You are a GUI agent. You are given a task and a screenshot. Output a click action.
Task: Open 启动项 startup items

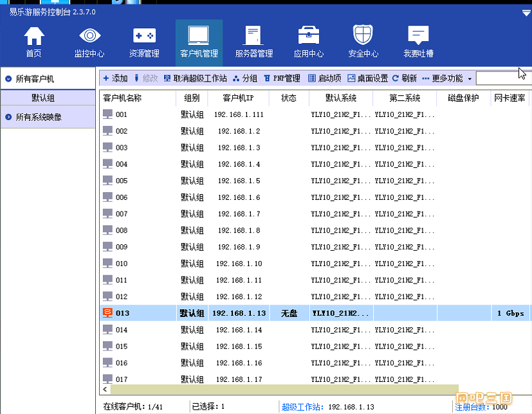click(324, 78)
